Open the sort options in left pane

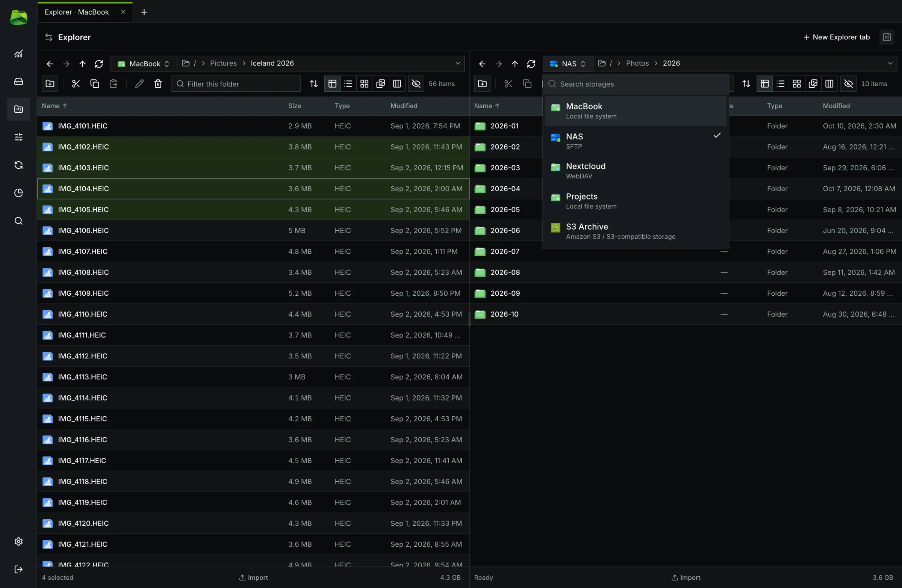(x=313, y=84)
